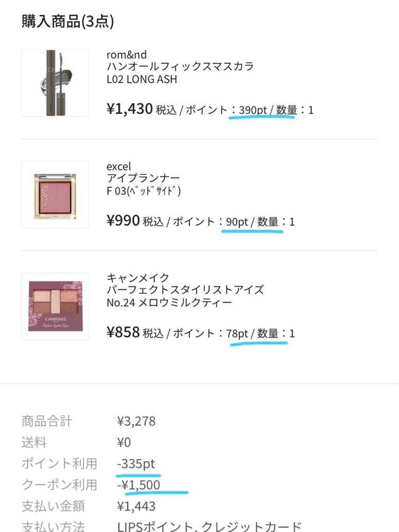Tap the -¥1,500 coupon discount value
The image size is (399, 532).
[139, 485]
